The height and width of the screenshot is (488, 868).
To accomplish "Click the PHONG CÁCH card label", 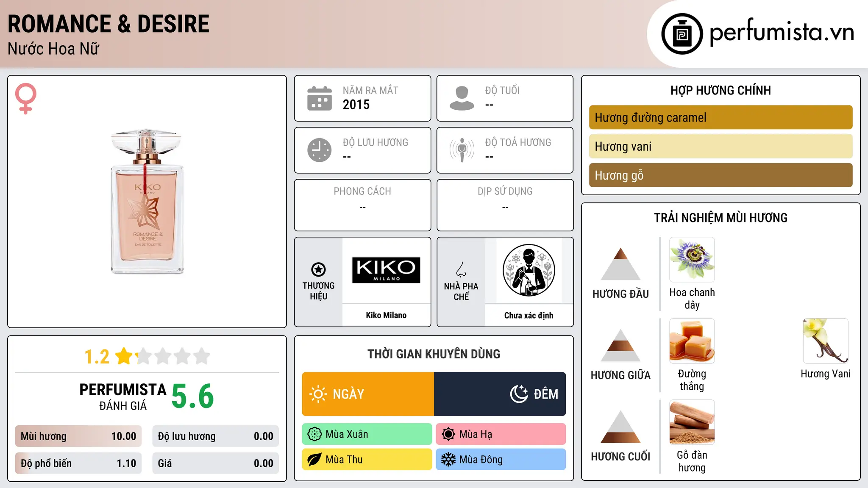I will pos(362,191).
